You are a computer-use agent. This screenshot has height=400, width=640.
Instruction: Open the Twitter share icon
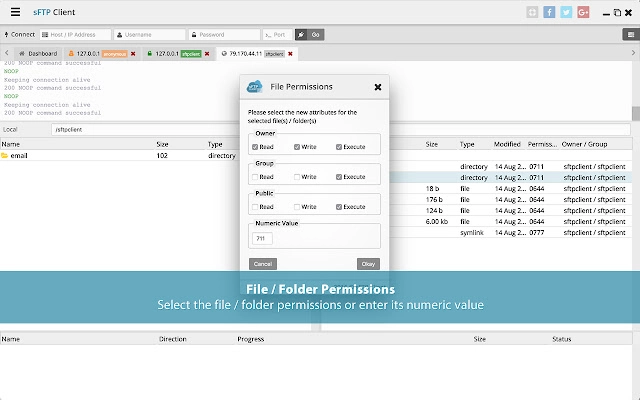(x=566, y=12)
